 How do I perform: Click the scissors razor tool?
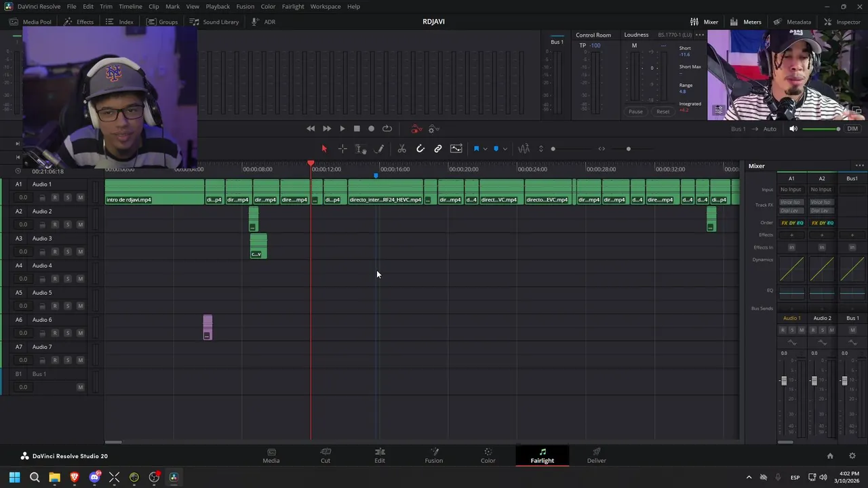[x=401, y=148]
